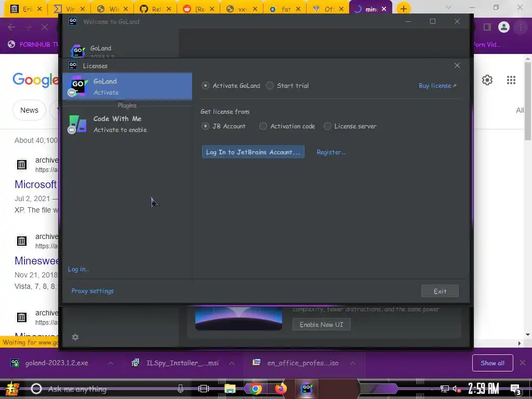Screen dimensions: 532x399
Task: Click the Google logo
Action: [35, 79]
